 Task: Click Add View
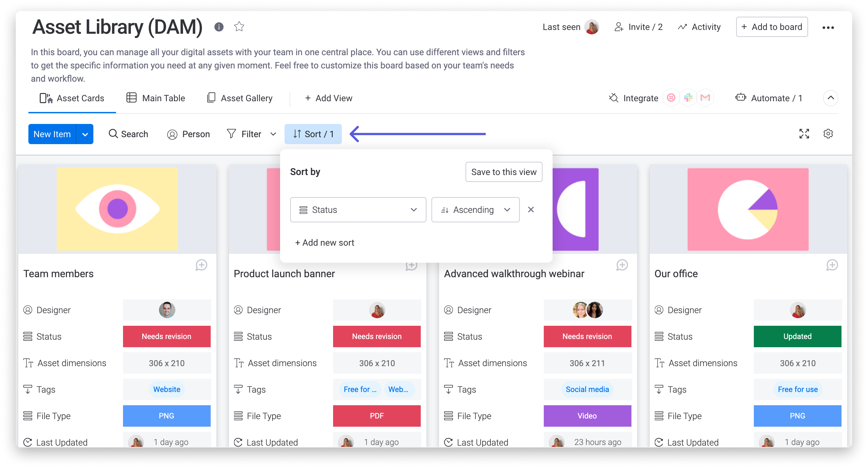point(328,98)
